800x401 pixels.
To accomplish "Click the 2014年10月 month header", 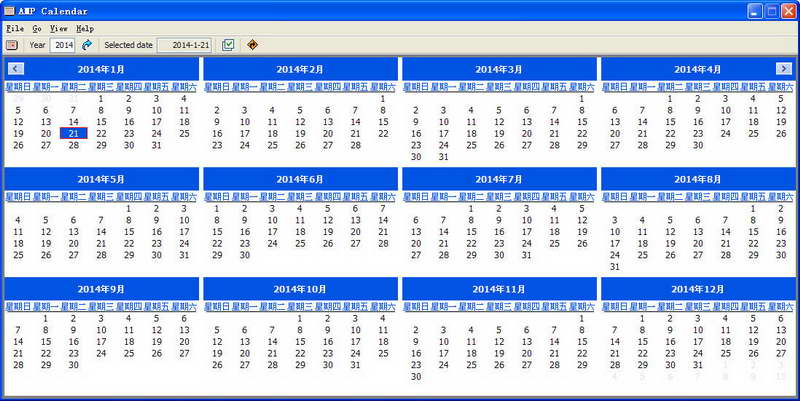I will pos(300,289).
